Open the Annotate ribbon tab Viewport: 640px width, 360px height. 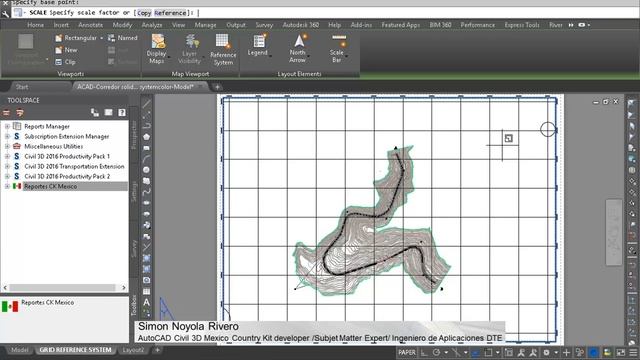91,25
